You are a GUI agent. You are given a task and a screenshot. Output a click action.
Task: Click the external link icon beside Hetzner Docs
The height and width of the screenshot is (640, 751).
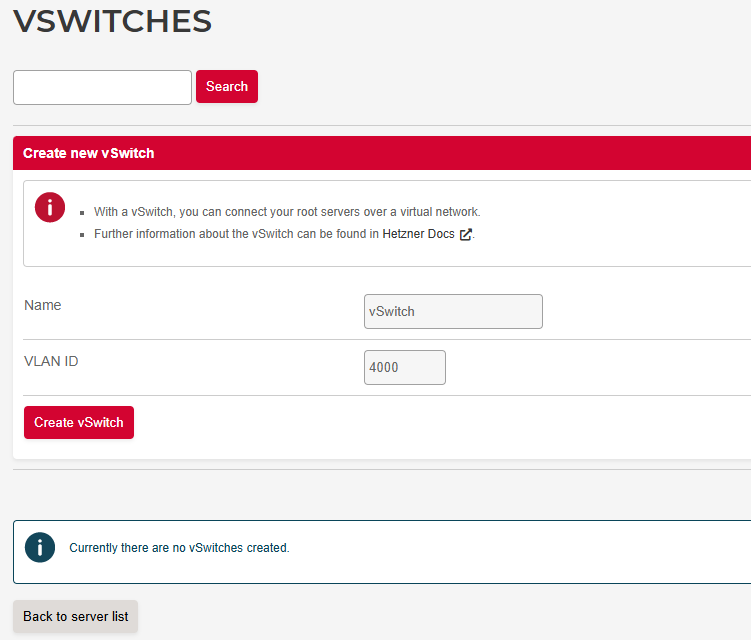pos(465,235)
